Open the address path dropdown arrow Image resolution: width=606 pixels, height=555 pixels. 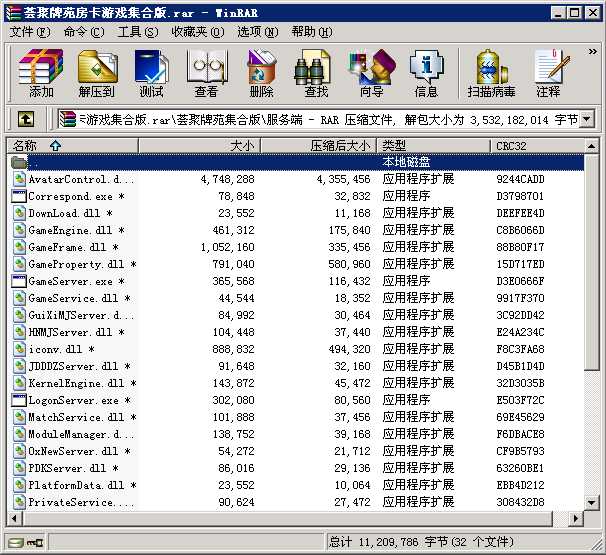click(587, 119)
